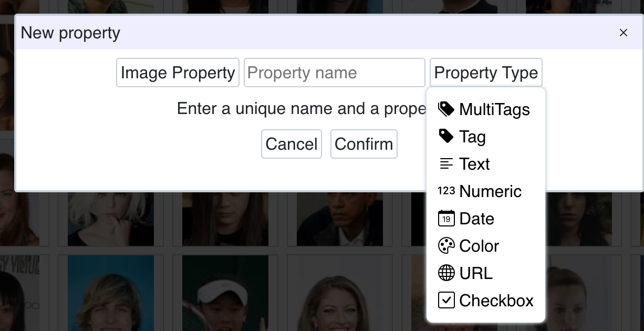Focus the Property name input field
644x331 pixels.
[x=334, y=73]
